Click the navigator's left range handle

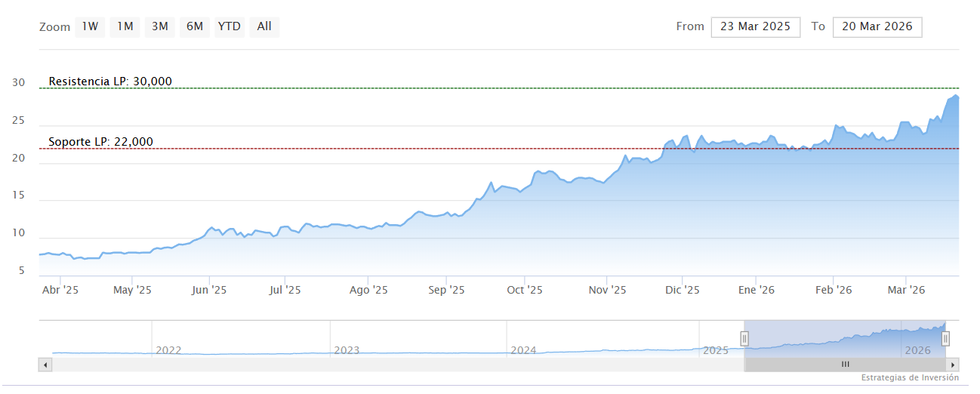pyautogui.click(x=744, y=339)
